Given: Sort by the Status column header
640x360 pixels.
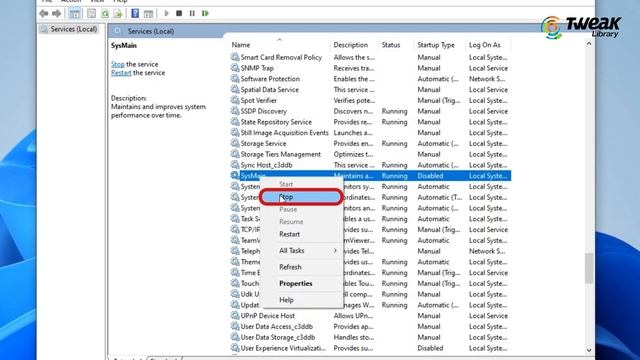Looking at the screenshot, I should pyautogui.click(x=396, y=45).
